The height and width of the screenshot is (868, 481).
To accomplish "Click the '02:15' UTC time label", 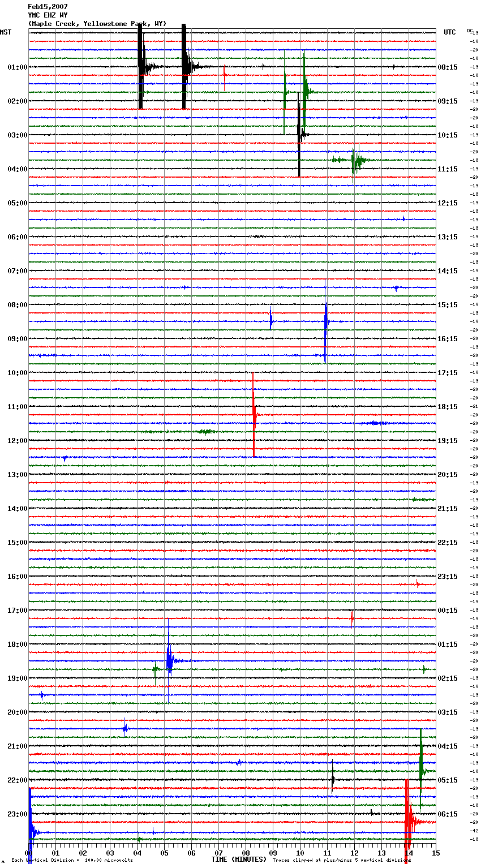I will click(x=448, y=678).
